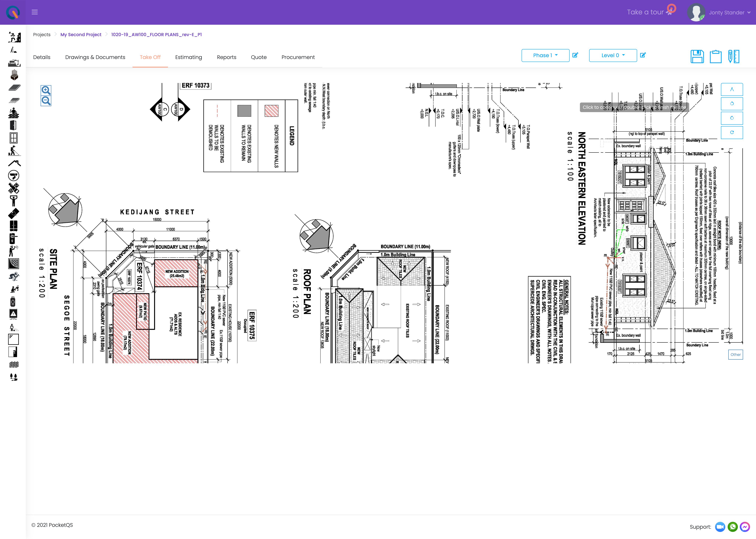Image resolution: width=756 pixels, height=539 pixels.
Task: Select the trees landscaping icon
Action: pos(14,377)
